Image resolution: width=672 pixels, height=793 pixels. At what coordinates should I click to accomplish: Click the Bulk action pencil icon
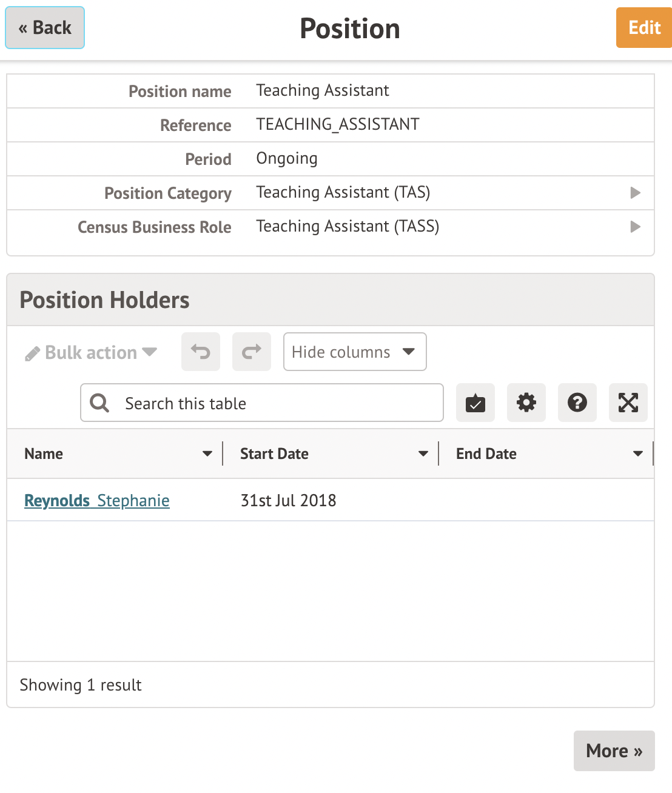pos(32,353)
